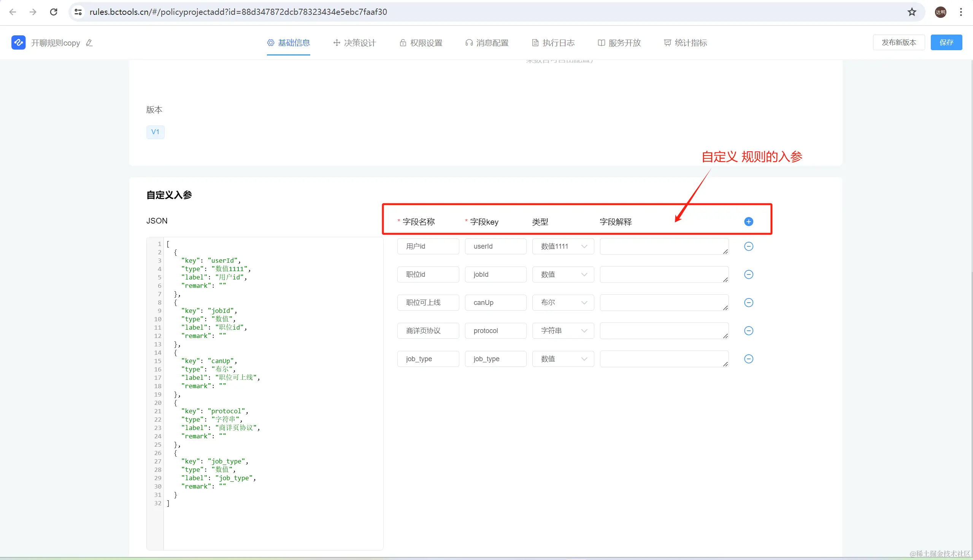This screenshot has width=973, height=560.
Task: Bookmark this page with the star icon
Action: click(912, 12)
